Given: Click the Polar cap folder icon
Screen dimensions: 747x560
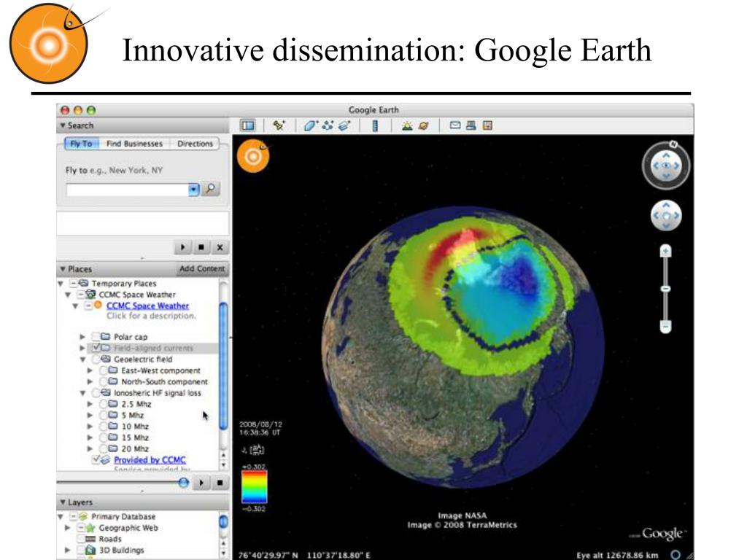Looking at the screenshot, I should click(x=106, y=337).
